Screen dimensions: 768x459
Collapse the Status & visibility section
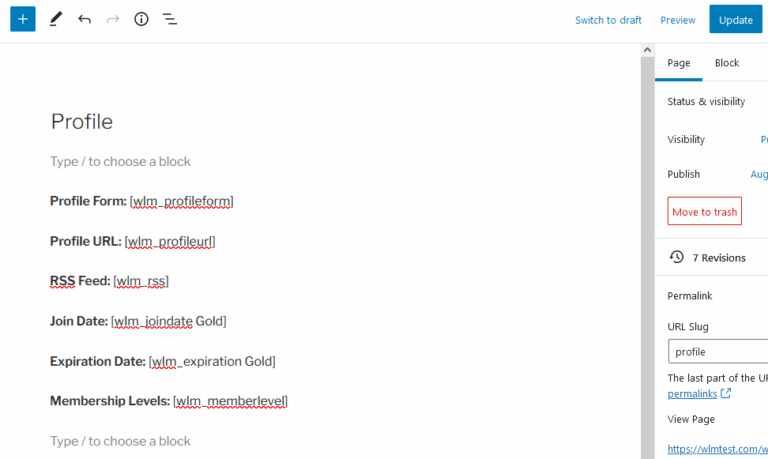pyautogui.click(x=707, y=101)
